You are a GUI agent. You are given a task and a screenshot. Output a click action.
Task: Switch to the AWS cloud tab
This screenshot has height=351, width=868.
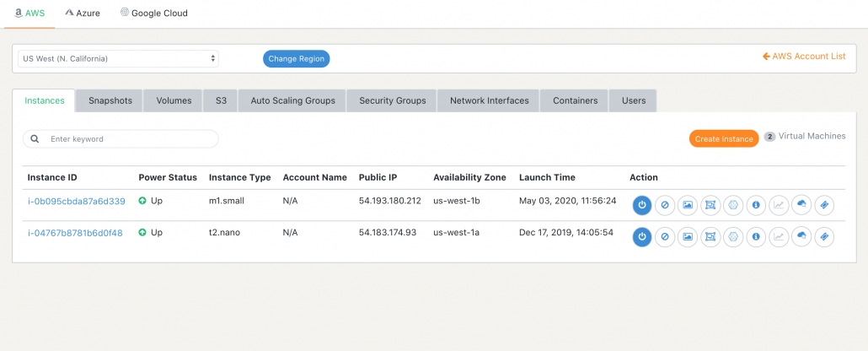[x=29, y=13]
